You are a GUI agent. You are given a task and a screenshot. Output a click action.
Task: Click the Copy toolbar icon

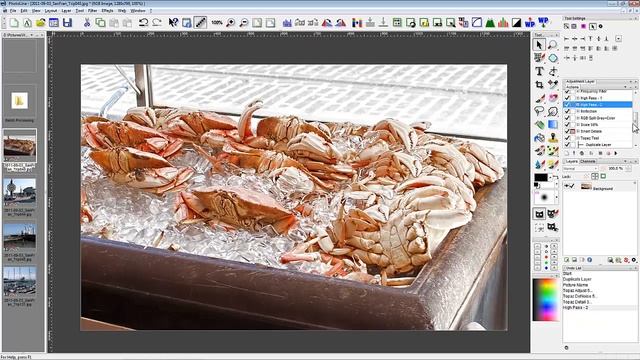point(100,23)
